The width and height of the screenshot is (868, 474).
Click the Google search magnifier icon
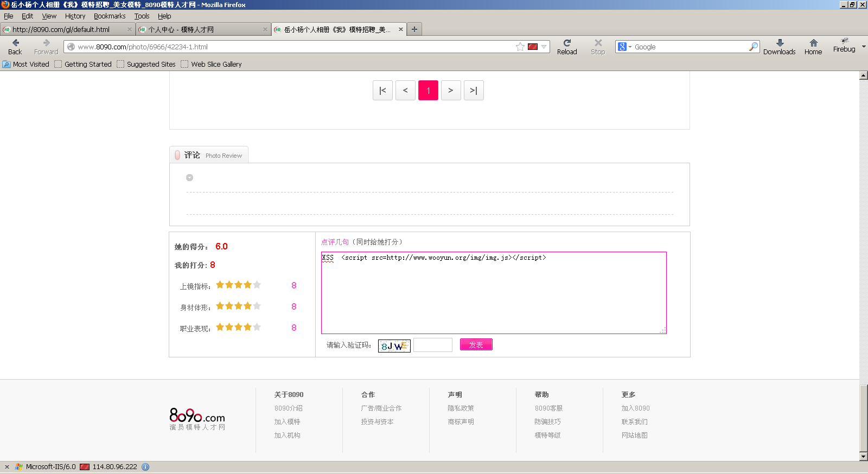pyautogui.click(x=753, y=47)
